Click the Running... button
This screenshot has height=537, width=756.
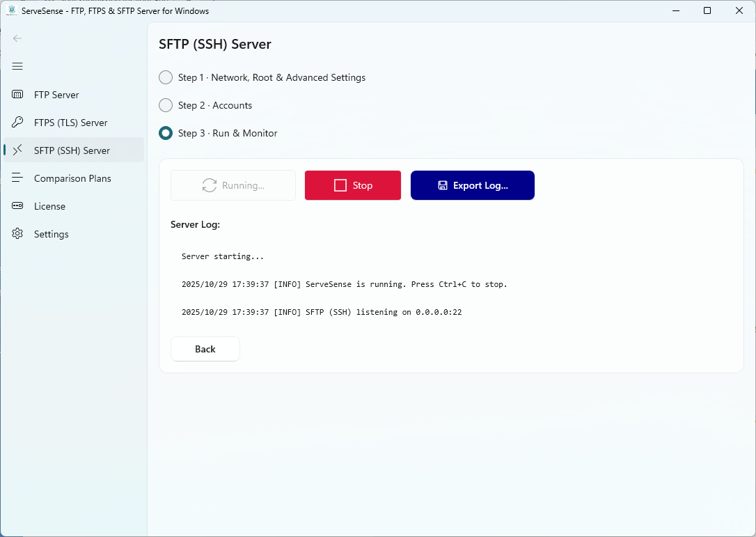coord(233,185)
